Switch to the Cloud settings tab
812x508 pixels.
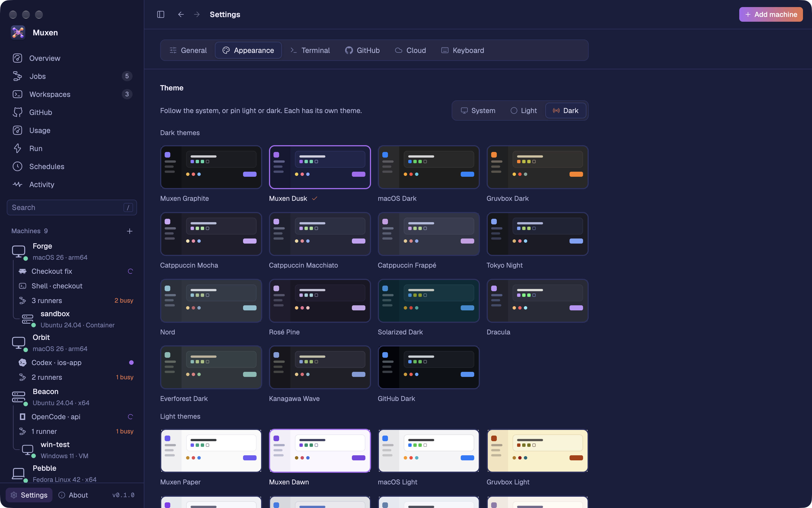[410, 50]
